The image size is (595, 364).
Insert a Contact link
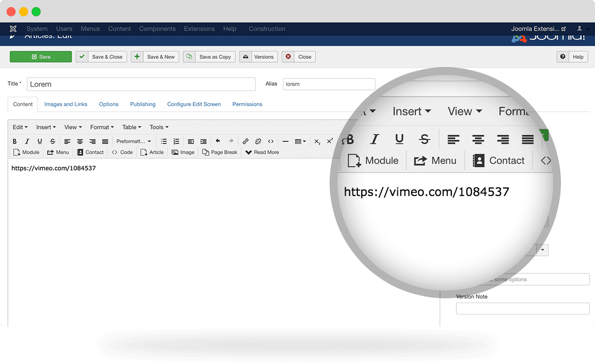tap(90, 152)
